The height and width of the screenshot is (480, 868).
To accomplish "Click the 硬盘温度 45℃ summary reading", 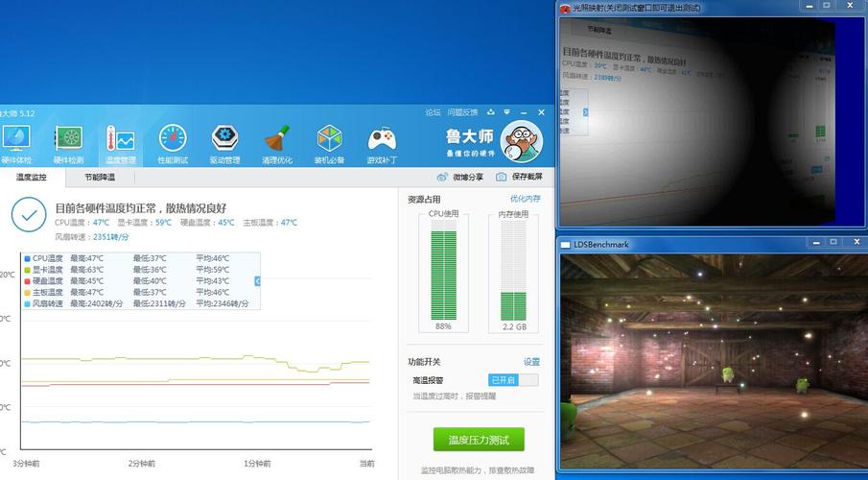I will tap(207, 223).
